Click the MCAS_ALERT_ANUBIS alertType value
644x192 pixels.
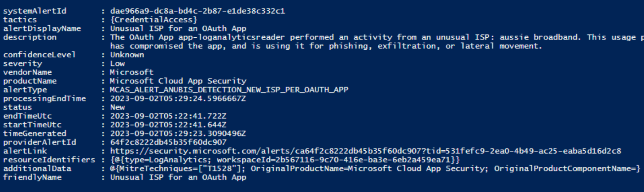[229, 90]
